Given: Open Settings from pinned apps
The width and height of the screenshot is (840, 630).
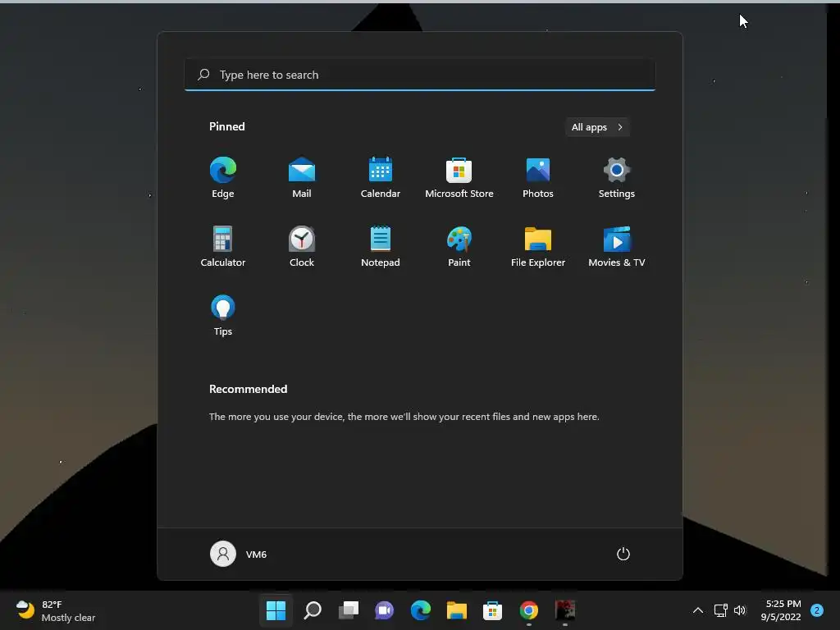Looking at the screenshot, I should pyautogui.click(x=617, y=178).
